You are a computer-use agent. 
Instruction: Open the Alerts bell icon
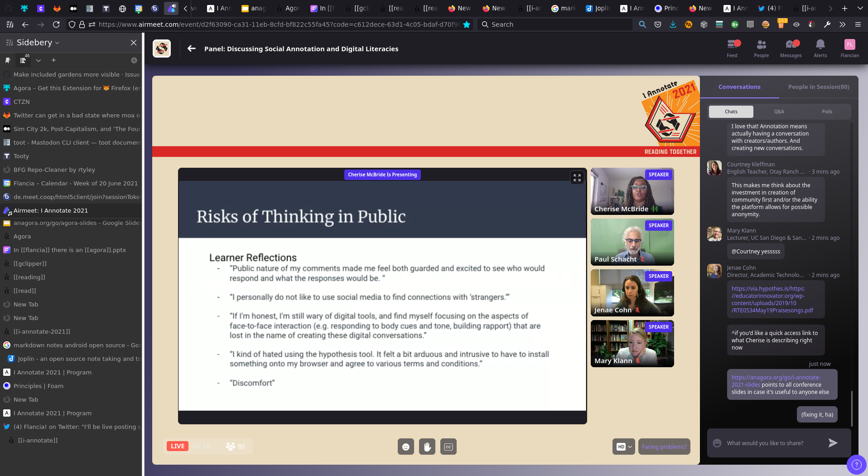click(x=820, y=49)
